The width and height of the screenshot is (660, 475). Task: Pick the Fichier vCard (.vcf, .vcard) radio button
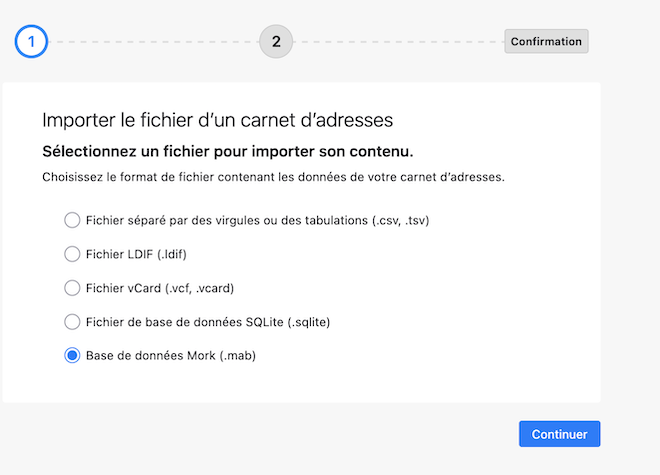[x=72, y=288]
